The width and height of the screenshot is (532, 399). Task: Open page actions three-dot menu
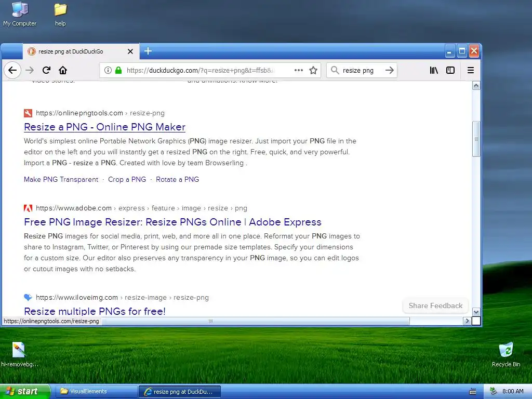(299, 70)
